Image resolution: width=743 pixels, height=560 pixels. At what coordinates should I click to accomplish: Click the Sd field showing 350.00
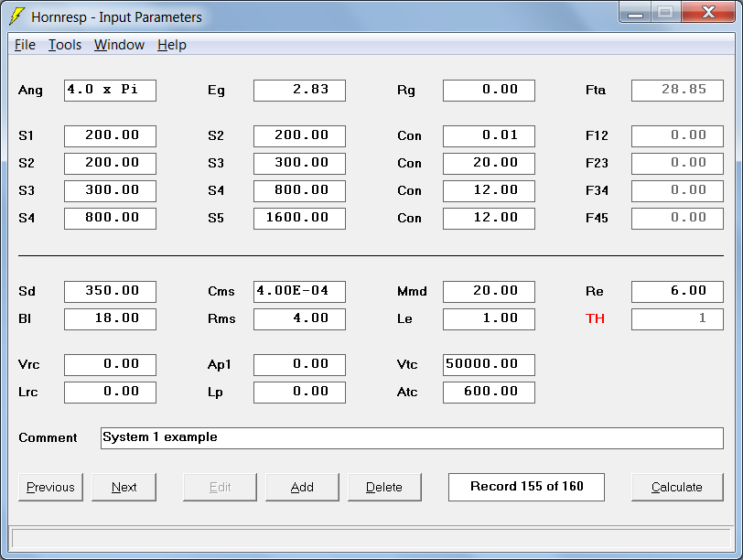tap(110, 291)
